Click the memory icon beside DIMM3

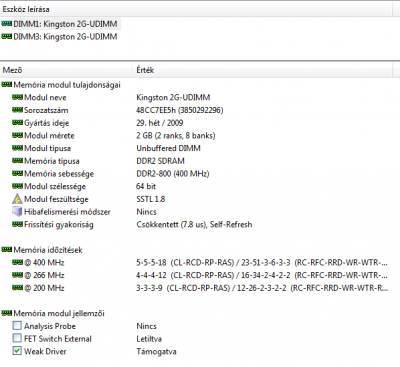(6, 36)
